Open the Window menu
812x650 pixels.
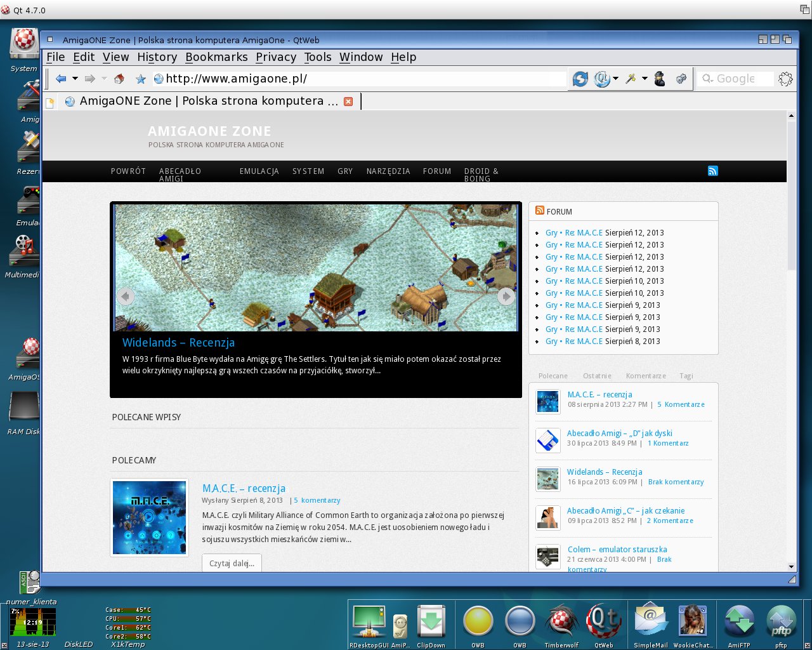pos(361,57)
